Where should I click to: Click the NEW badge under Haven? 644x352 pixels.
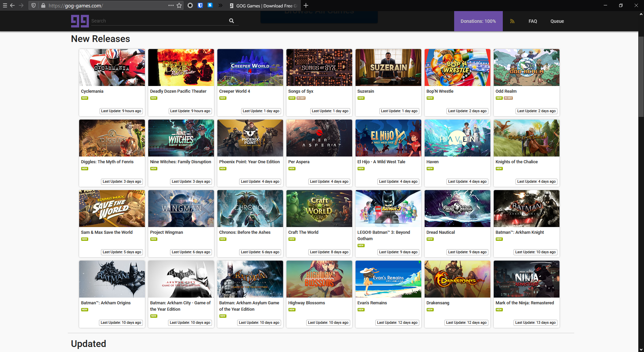[430, 169]
